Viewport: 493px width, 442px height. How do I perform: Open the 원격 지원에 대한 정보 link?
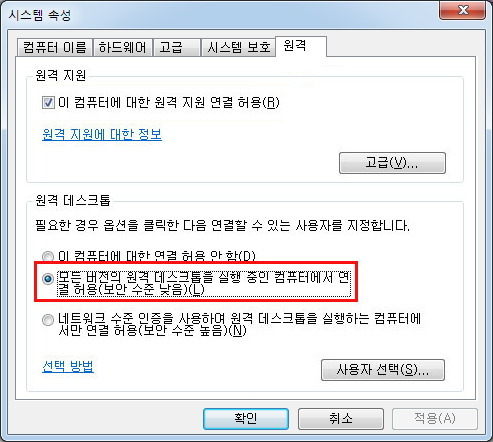pyautogui.click(x=102, y=134)
